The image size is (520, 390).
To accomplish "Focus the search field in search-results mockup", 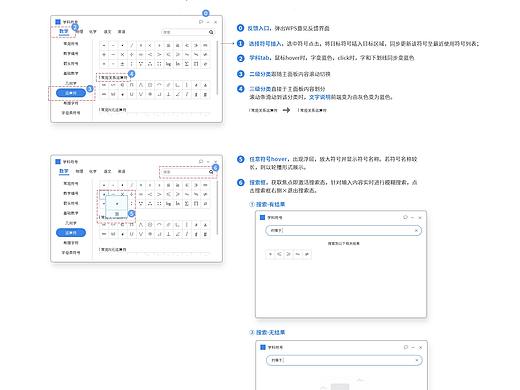I will click(343, 230).
